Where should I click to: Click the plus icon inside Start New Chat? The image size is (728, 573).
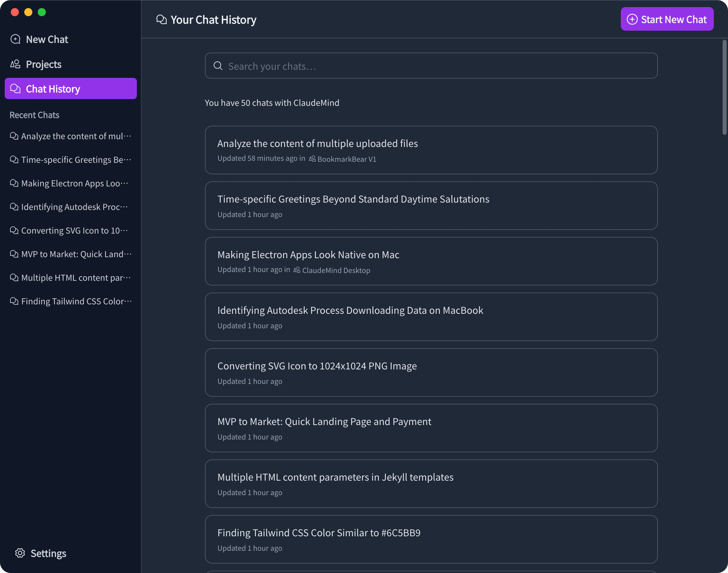632,19
